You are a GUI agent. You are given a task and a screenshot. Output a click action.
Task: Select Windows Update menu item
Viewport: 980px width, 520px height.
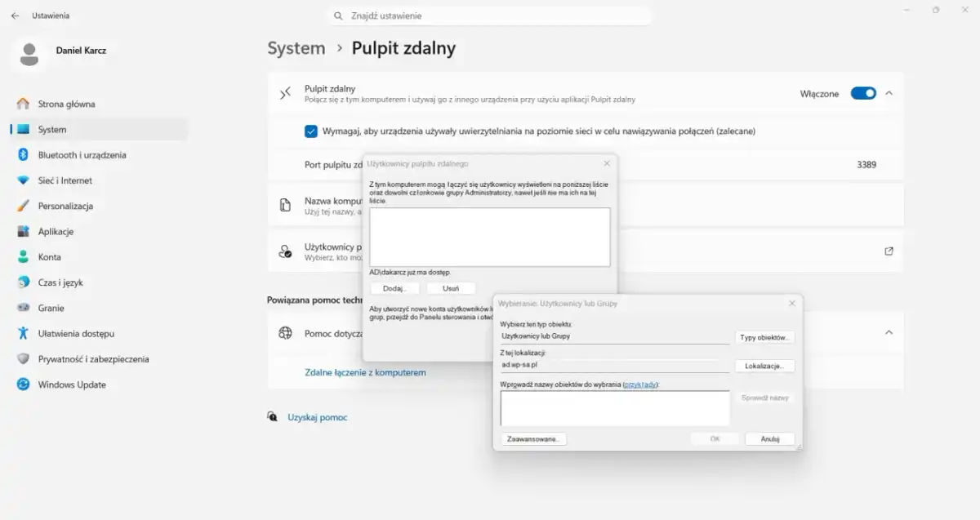pos(98,384)
